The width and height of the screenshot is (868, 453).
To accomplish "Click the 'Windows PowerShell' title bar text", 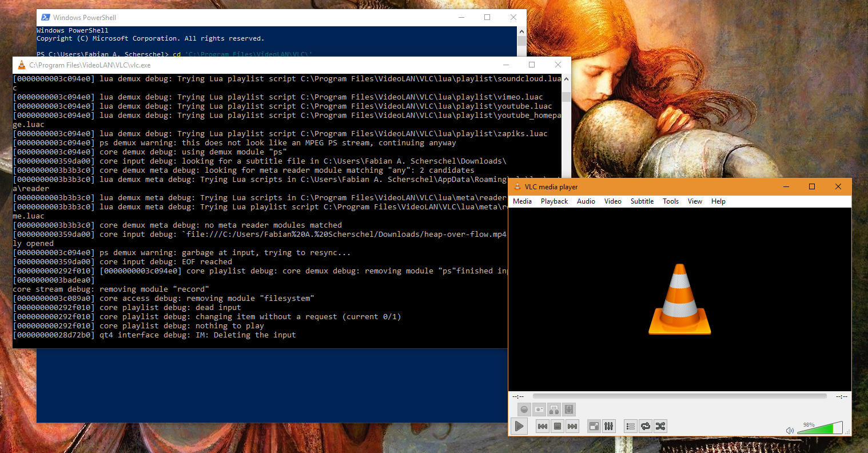I will 85,18.
